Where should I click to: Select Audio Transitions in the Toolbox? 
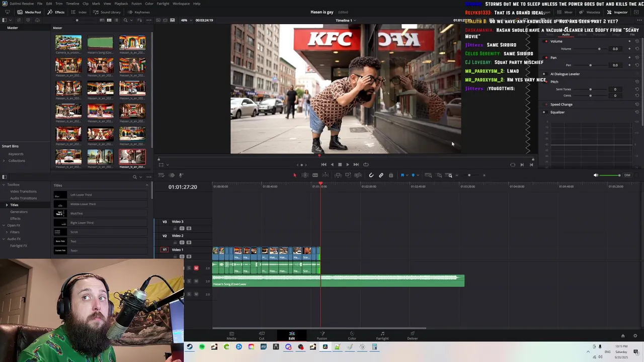click(x=23, y=198)
